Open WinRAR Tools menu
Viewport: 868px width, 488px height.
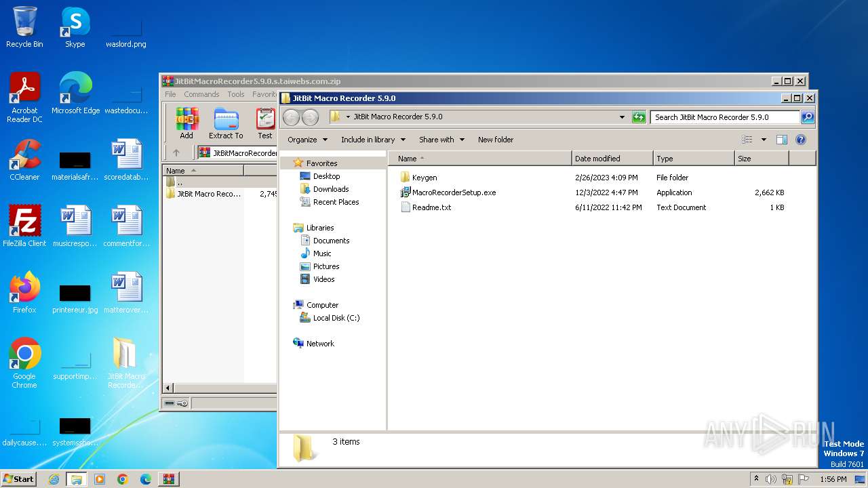(236, 94)
